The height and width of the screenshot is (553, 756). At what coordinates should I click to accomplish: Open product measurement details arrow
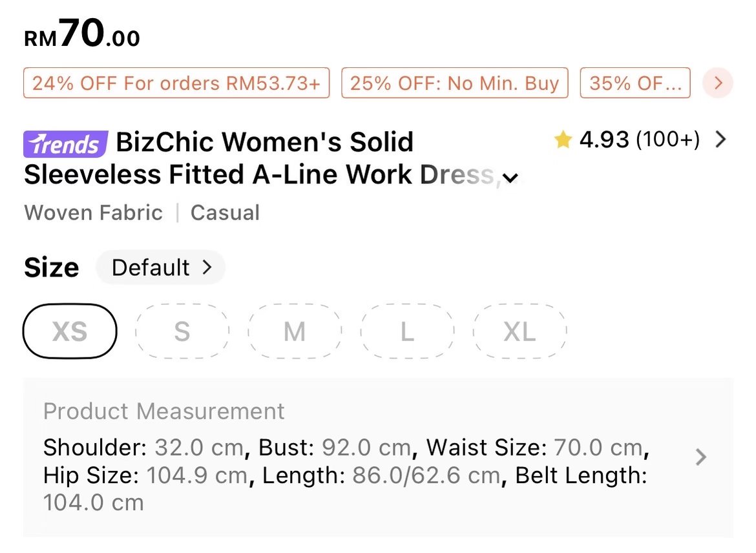pyautogui.click(x=701, y=458)
